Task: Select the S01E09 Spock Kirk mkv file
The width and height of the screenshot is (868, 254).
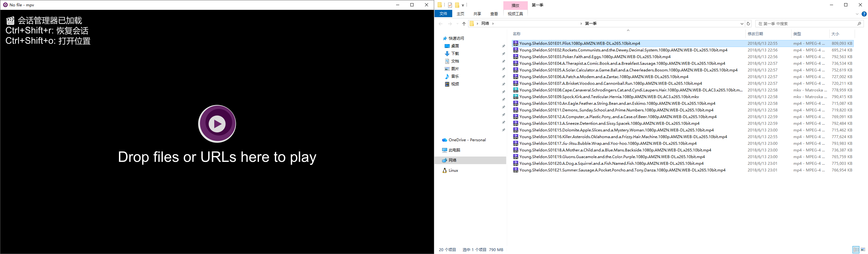Action: 609,97
